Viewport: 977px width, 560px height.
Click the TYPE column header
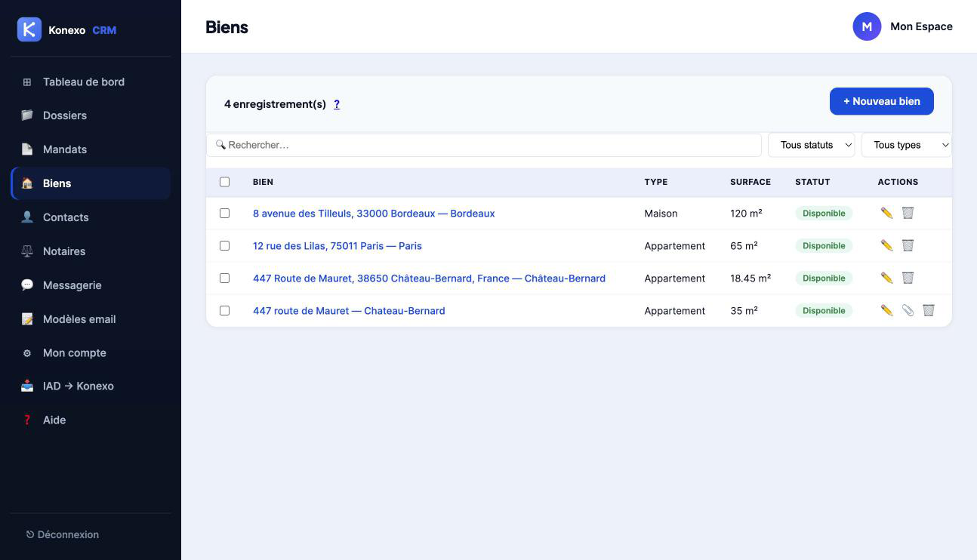coord(656,182)
